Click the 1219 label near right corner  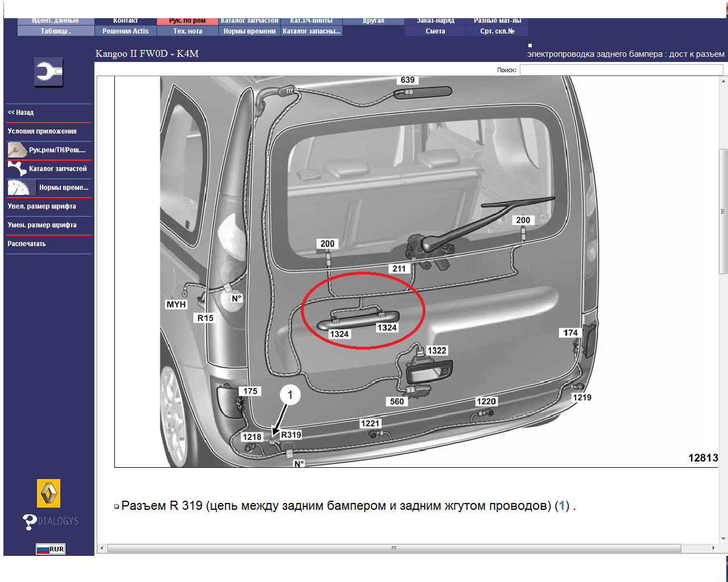tap(582, 398)
